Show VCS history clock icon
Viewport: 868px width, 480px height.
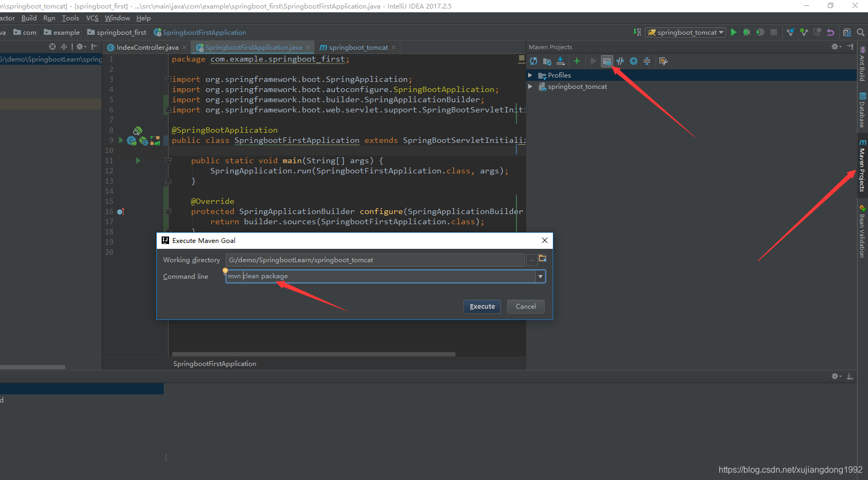pos(817,32)
